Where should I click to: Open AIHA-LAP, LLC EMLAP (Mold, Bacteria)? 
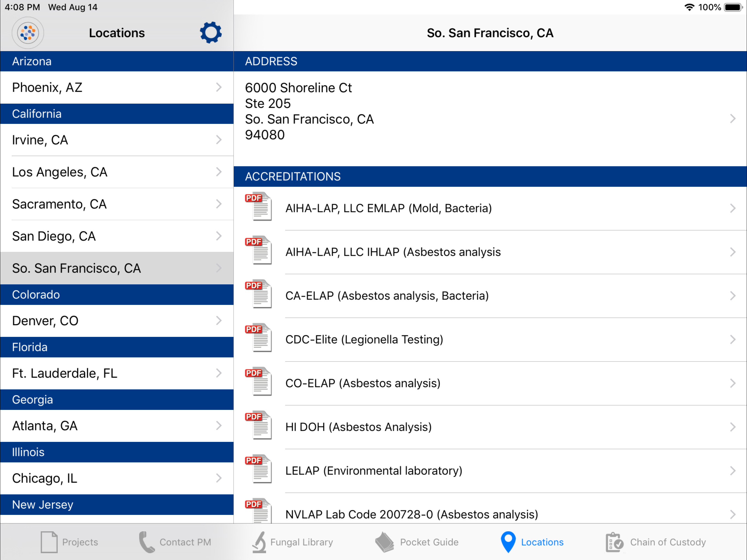point(490,208)
